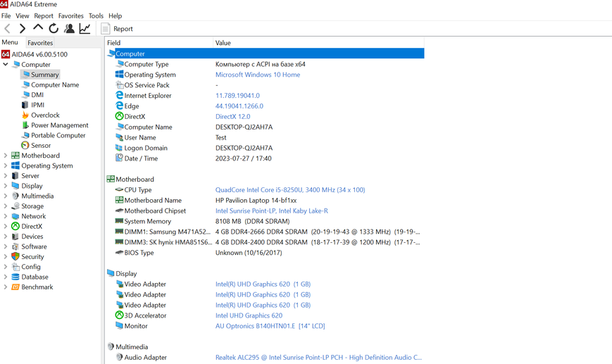Expand the DirectX tree node
This screenshot has width=612, height=364.
tap(6, 226)
